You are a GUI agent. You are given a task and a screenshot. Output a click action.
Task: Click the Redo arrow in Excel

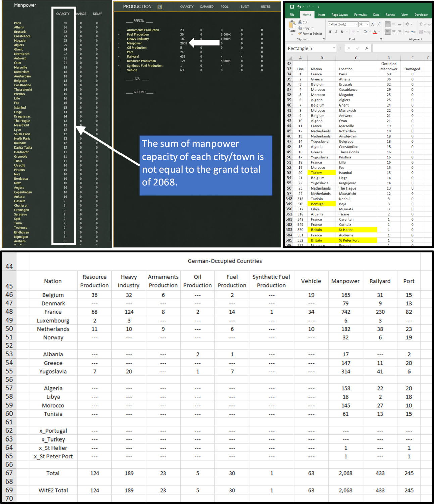[x=309, y=7]
